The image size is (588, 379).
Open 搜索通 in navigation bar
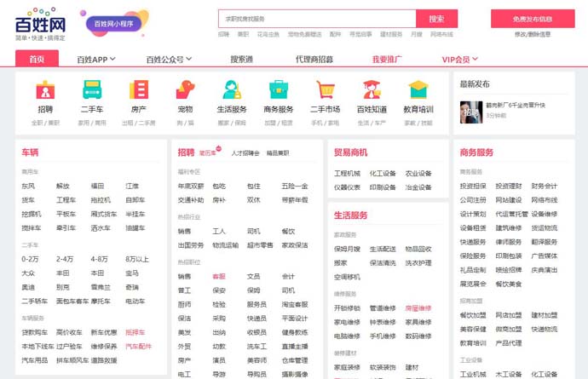(241, 60)
